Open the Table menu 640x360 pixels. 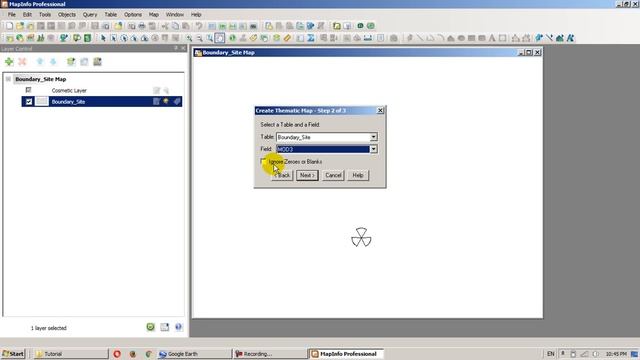(x=111, y=14)
